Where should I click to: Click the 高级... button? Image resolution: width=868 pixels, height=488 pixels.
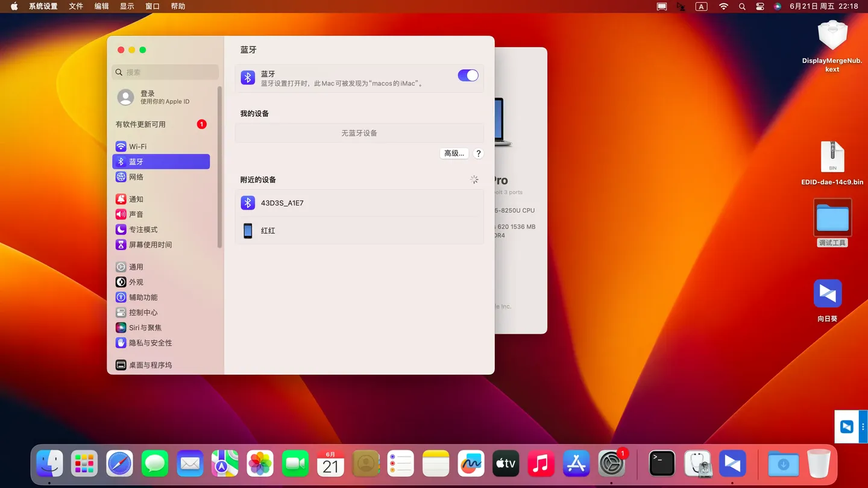pos(454,153)
